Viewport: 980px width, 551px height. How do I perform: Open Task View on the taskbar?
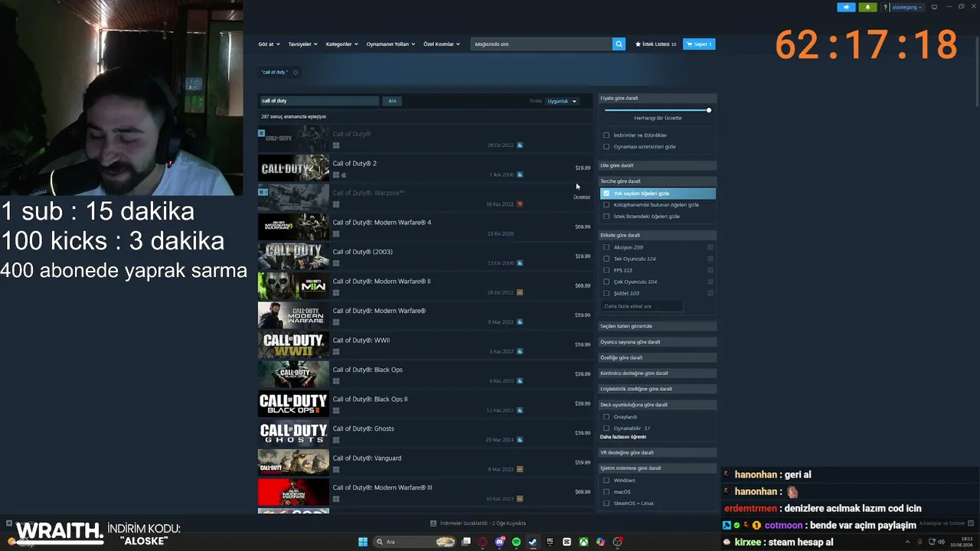465,542
